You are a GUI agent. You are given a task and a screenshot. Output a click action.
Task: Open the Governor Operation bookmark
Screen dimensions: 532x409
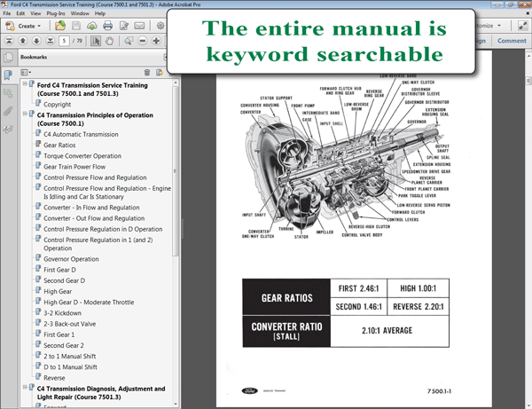(71, 259)
